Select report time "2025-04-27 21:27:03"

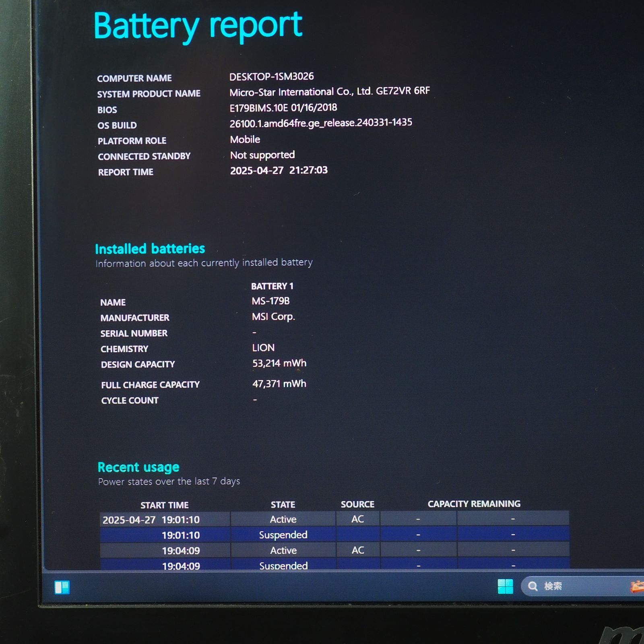(x=279, y=171)
